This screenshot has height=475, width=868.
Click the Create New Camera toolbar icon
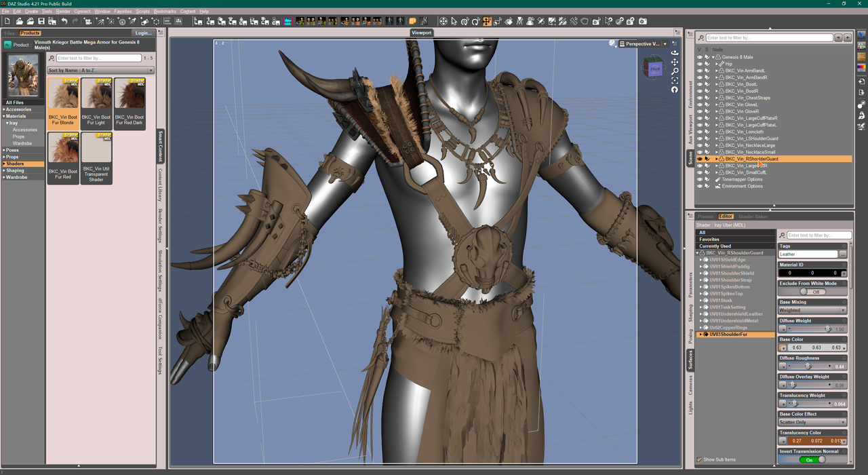pos(88,21)
